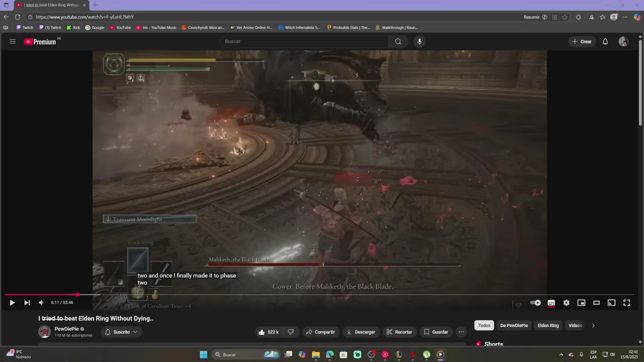
Task: Open PewDiePie channel name link
Action: [x=66, y=329]
